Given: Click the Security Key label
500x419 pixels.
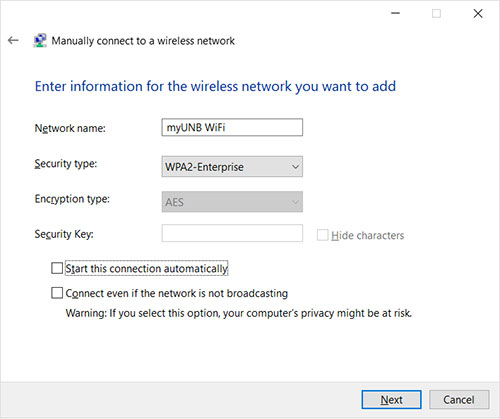Looking at the screenshot, I should tap(64, 234).
